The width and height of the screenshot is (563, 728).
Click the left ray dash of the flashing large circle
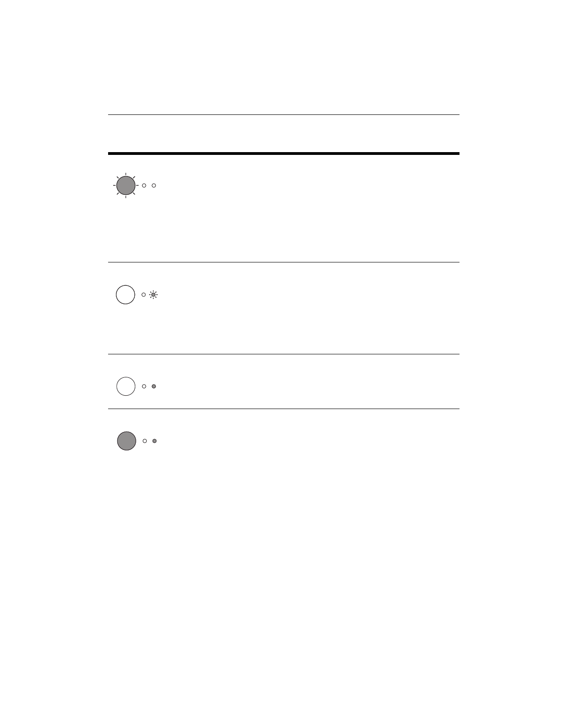(114, 186)
